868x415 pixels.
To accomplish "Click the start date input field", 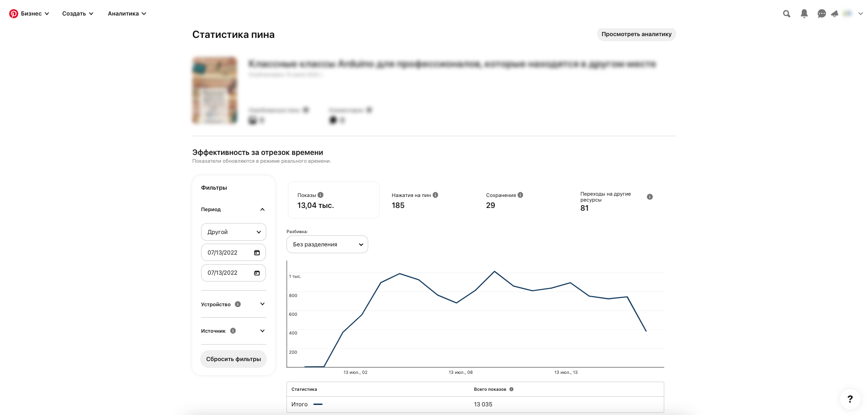I will tap(233, 253).
